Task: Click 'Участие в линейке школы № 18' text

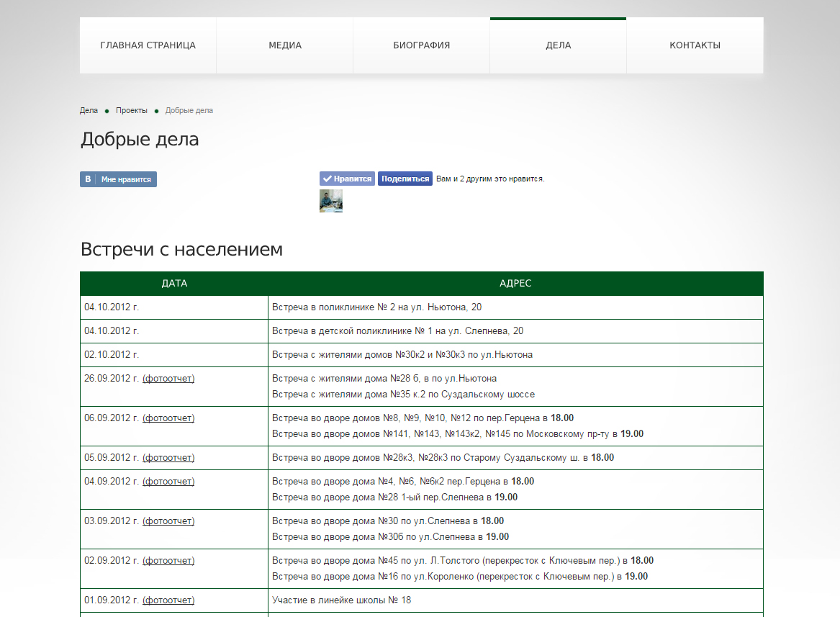Action: pos(341,600)
